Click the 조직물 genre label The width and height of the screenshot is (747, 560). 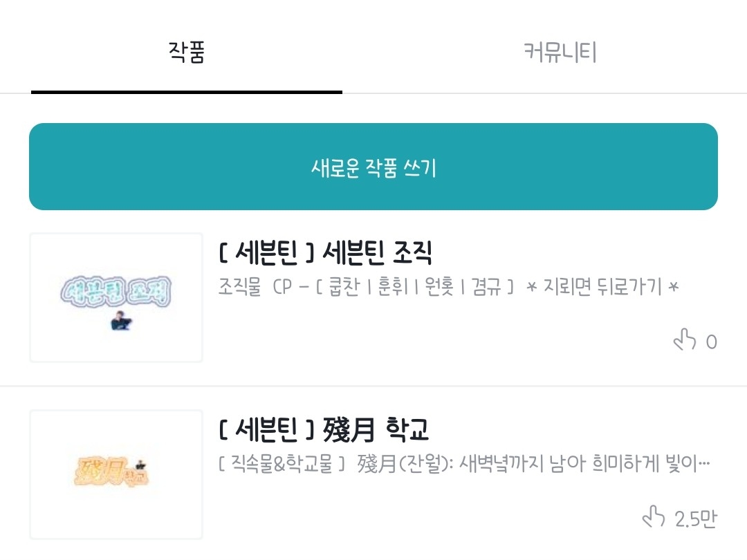click(x=239, y=287)
